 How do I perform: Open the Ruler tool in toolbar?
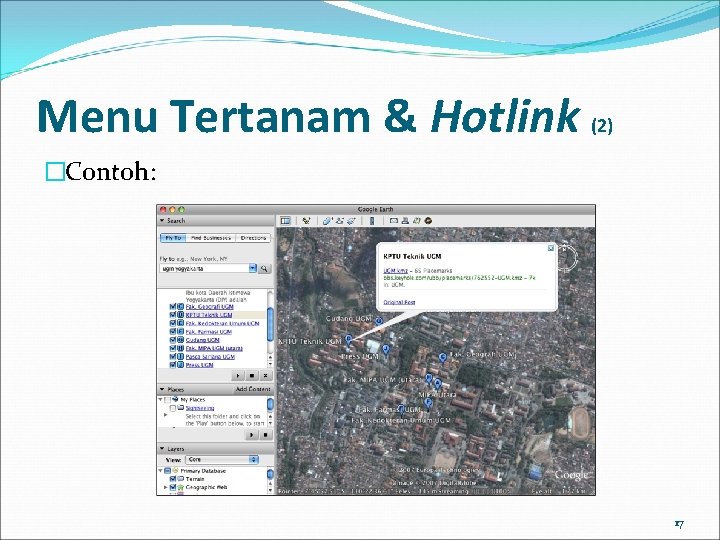tap(372, 221)
